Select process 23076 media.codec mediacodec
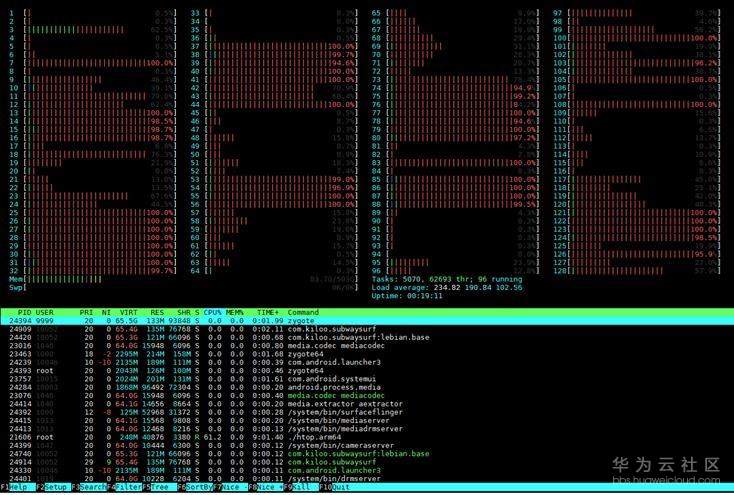This screenshot has width=734, height=495. coord(367,396)
